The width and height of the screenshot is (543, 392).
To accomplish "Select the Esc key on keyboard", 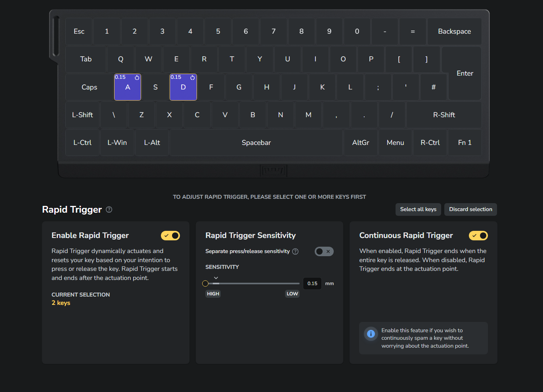I will [x=79, y=31].
